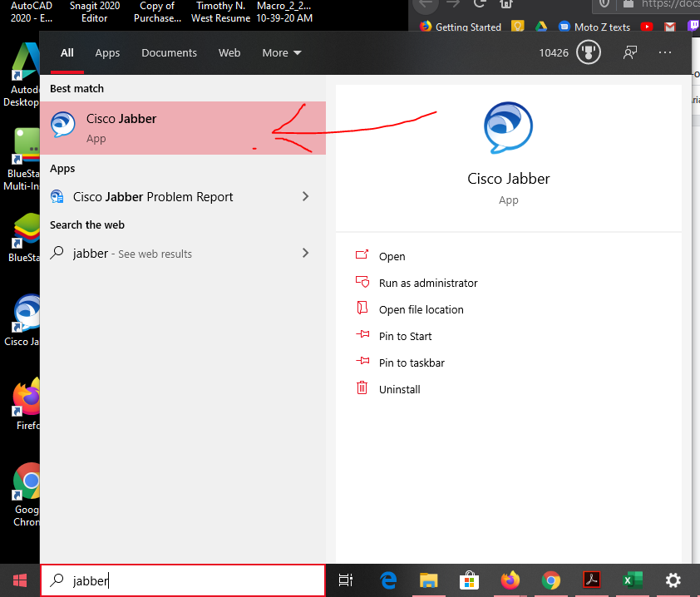Open the search feedback person icon
This screenshot has height=597, width=700.
(630, 52)
